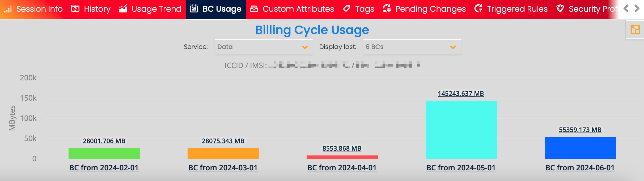The image size is (644, 181).
Task: Click the Tags label icon
Action: click(x=347, y=9)
